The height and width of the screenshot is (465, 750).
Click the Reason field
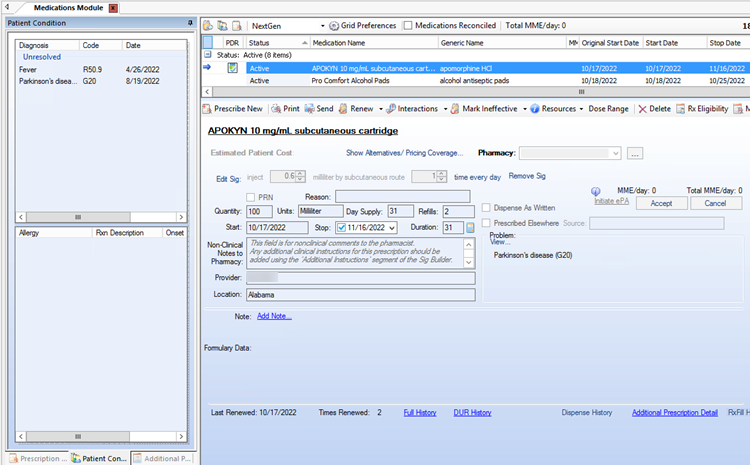tap(402, 197)
